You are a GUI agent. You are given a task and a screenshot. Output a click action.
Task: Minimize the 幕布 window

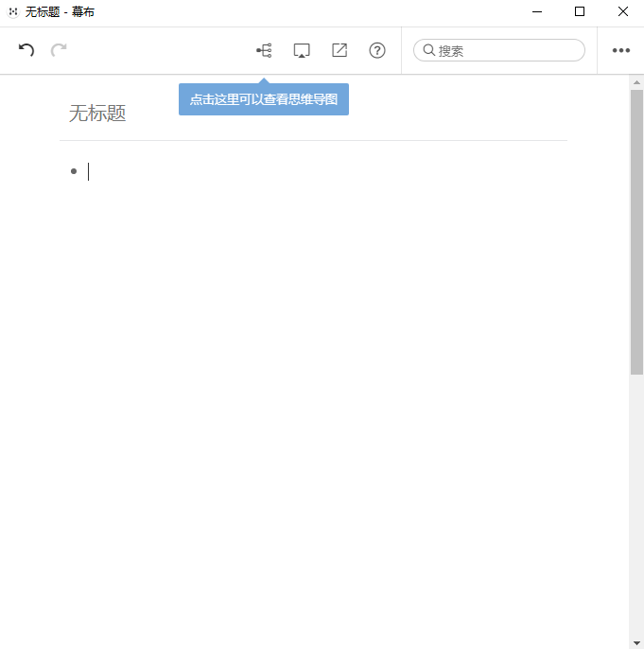point(536,12)
